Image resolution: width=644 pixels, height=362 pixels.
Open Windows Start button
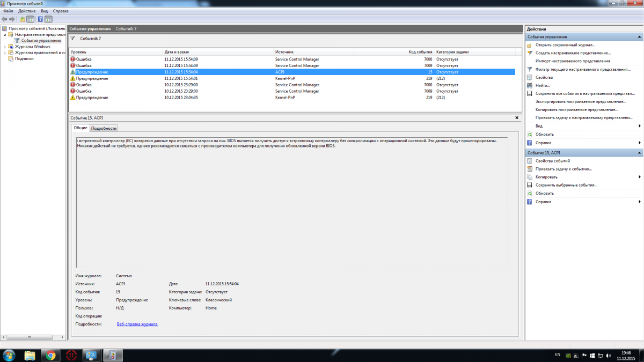9,355
